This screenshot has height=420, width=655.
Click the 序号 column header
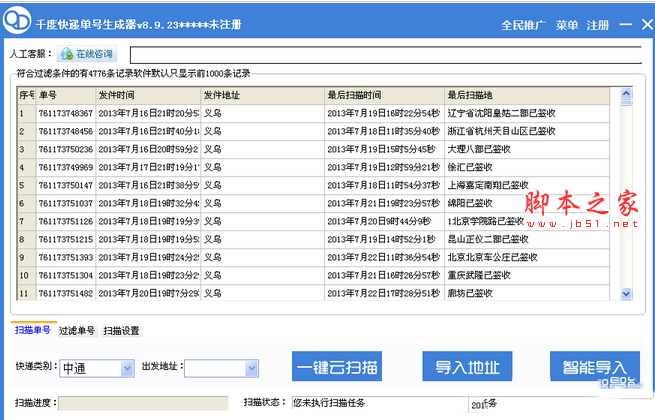26,96
